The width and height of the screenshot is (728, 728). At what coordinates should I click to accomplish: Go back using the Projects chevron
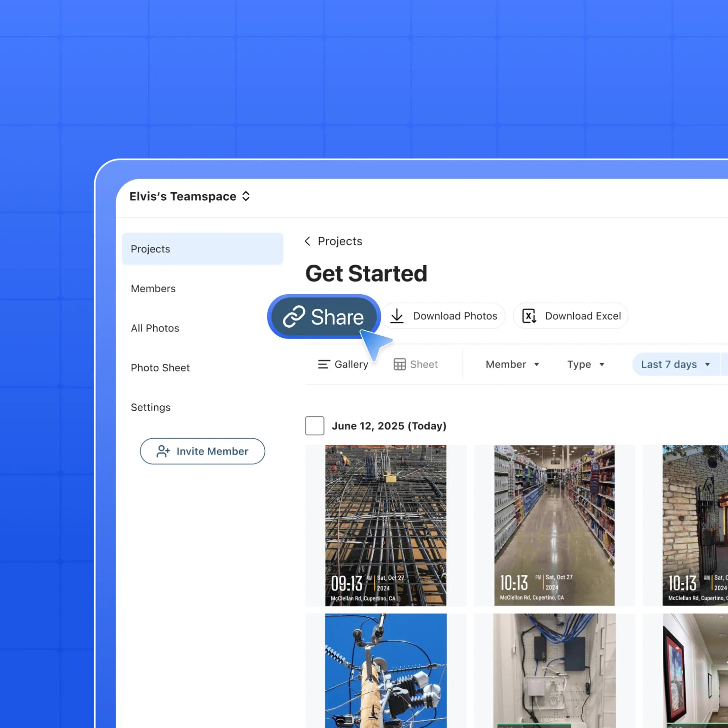tap(308, 241)
